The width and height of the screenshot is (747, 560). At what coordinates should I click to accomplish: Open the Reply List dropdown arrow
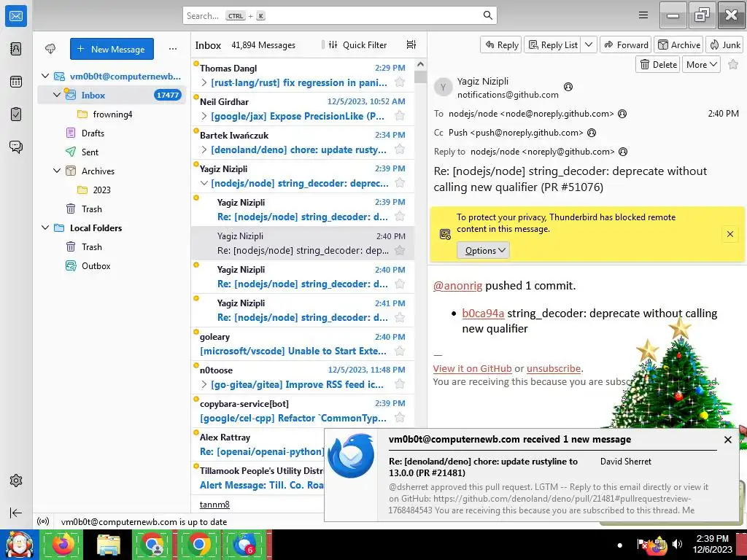pyautogui.click(x=589, y=44)
